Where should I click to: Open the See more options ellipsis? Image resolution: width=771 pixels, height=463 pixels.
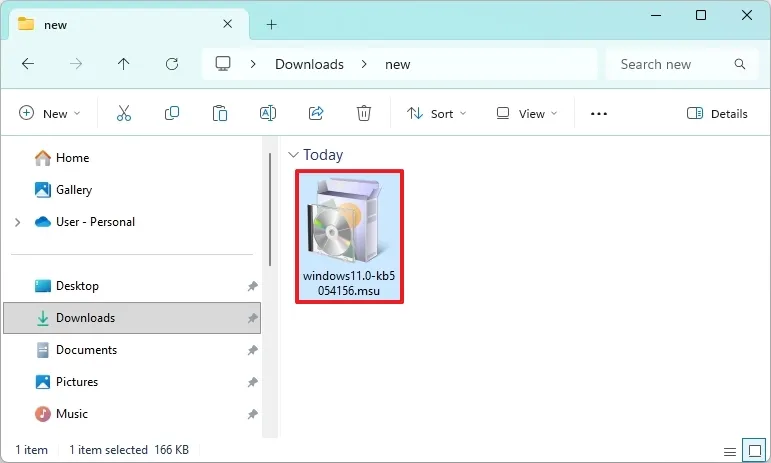[598, 114]
